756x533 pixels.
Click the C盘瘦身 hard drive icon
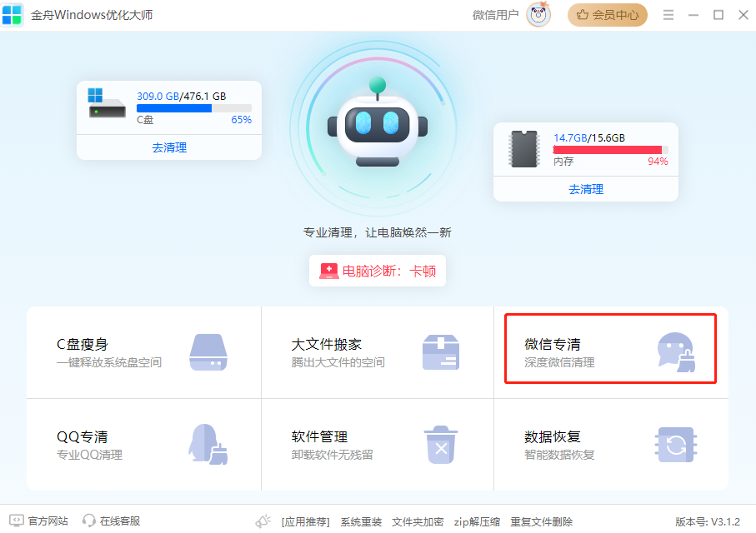208,352
